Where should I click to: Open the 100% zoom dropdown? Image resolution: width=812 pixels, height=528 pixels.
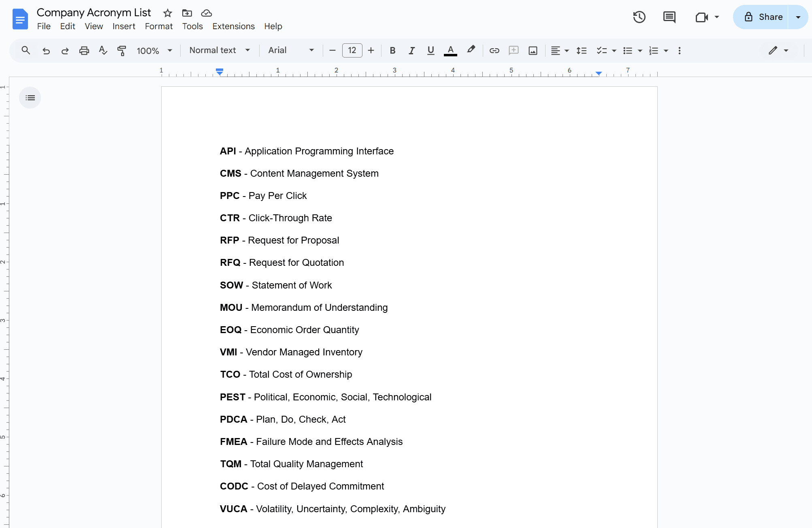[x=154, y=51]
